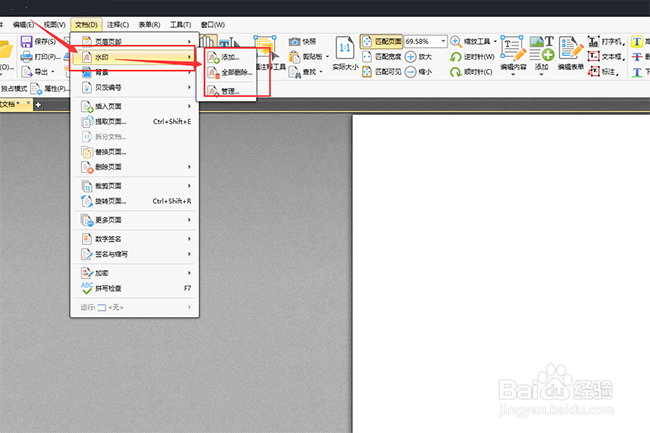Open the Tools (工具(T)) menu
The height and width of the screenshot is (433, 650).
point(181,25)
